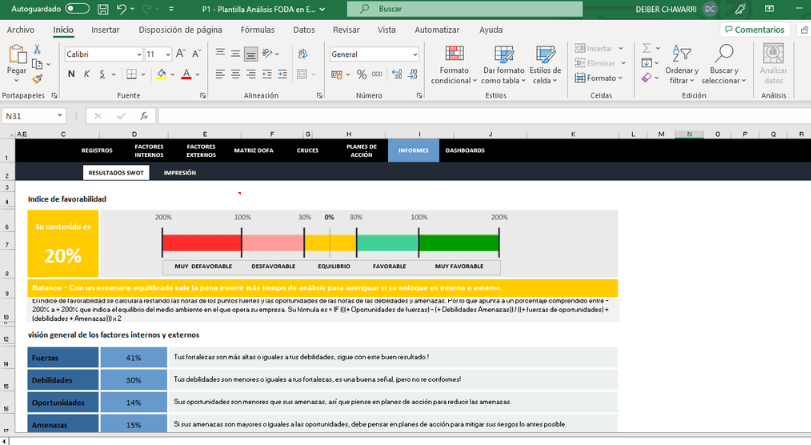
Task: Click the Dar formato como tabla icon
Action: point(504,54)
